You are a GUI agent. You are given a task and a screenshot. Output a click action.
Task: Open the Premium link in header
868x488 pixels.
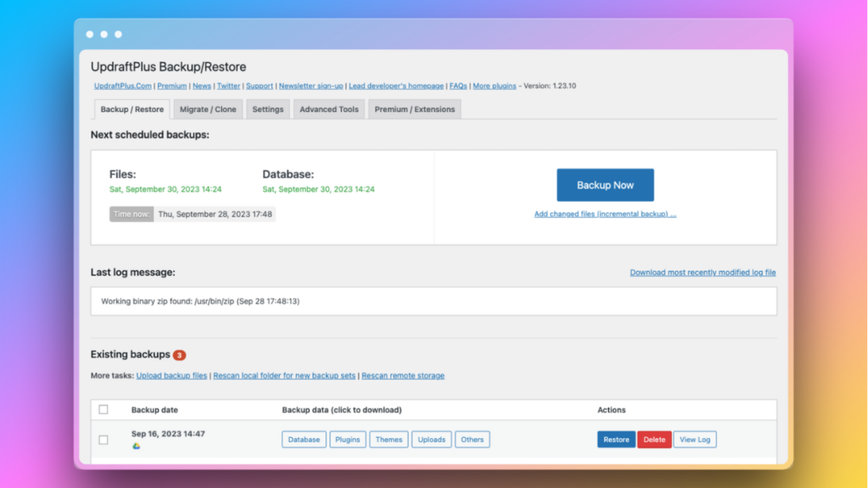point(171,86)
